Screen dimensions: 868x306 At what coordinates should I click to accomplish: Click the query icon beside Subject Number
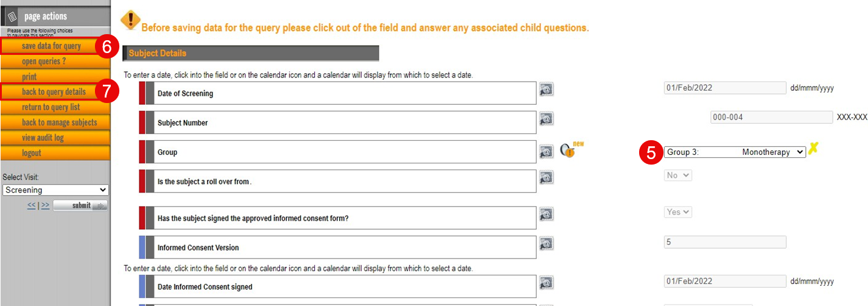(547, 119)
